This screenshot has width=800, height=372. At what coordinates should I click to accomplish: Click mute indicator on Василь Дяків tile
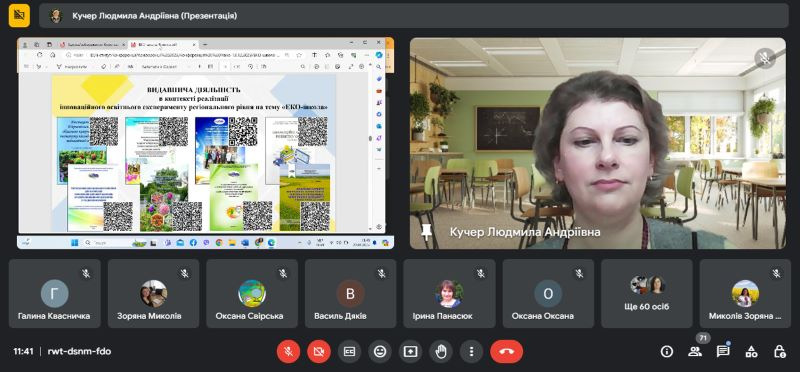(382, 274)
